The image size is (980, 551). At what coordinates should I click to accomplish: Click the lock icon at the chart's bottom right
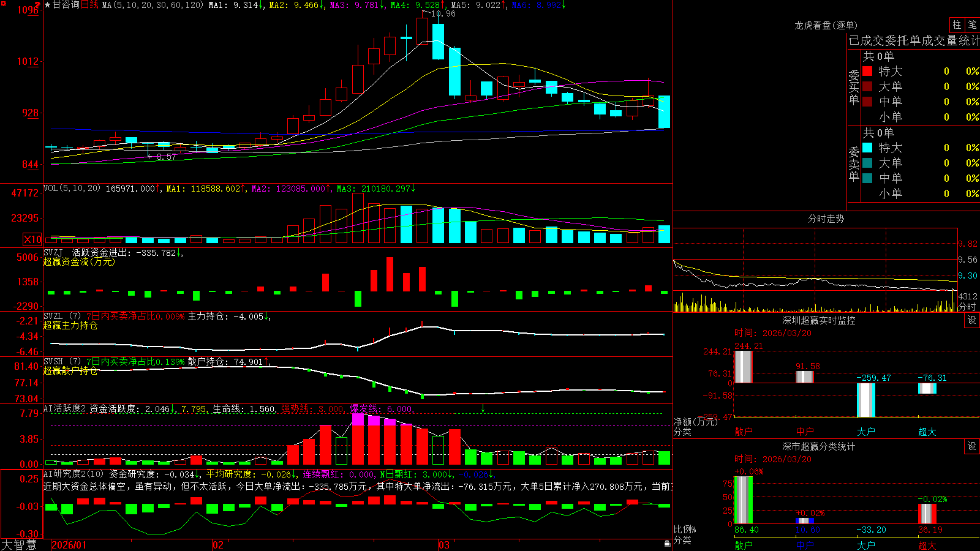pyautogui.click(x=667, y=543)
